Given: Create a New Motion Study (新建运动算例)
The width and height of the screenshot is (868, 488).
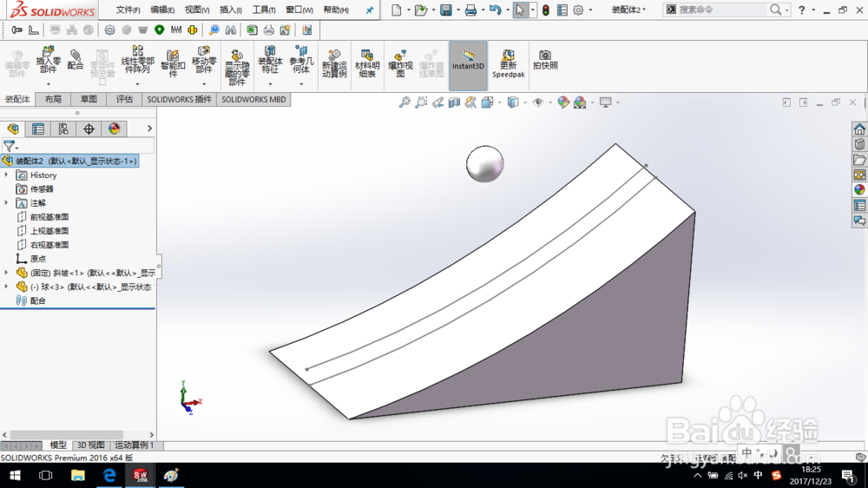Looking at the screenshot, I should (334, 63).
